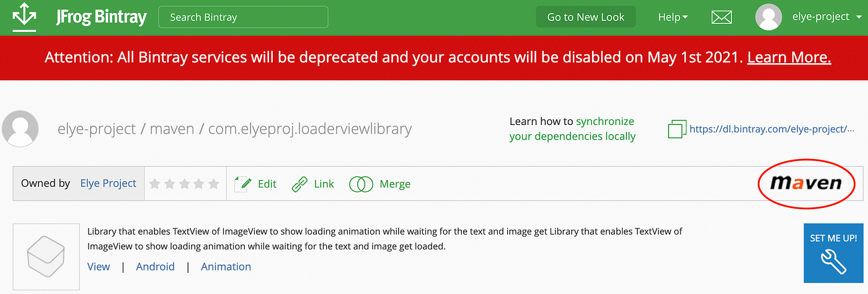Open the Elye Project owner link
This screenshot has width=868, height=294.
[x=108, y=183]
